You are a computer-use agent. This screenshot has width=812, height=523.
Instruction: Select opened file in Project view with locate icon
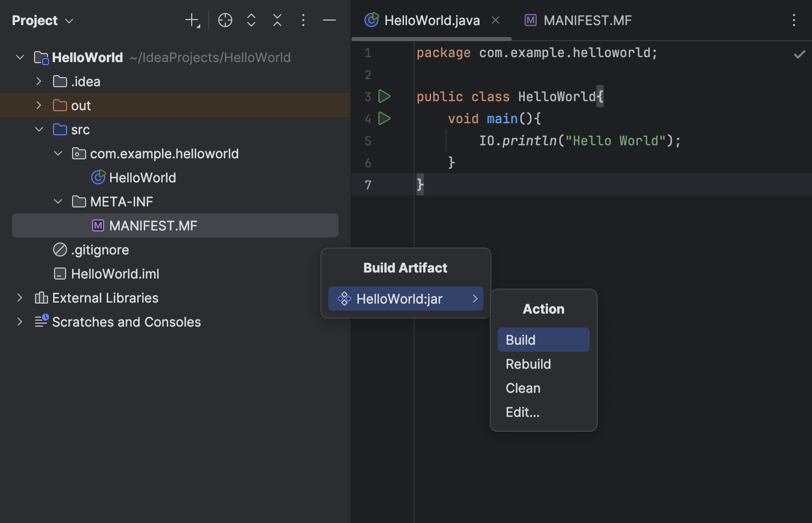[x=225, y=20]
